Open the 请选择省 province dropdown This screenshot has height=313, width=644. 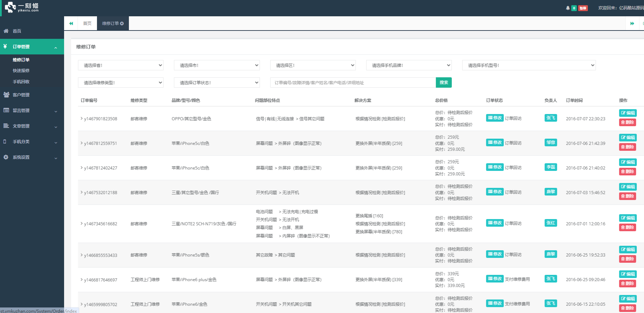[121, 65]
